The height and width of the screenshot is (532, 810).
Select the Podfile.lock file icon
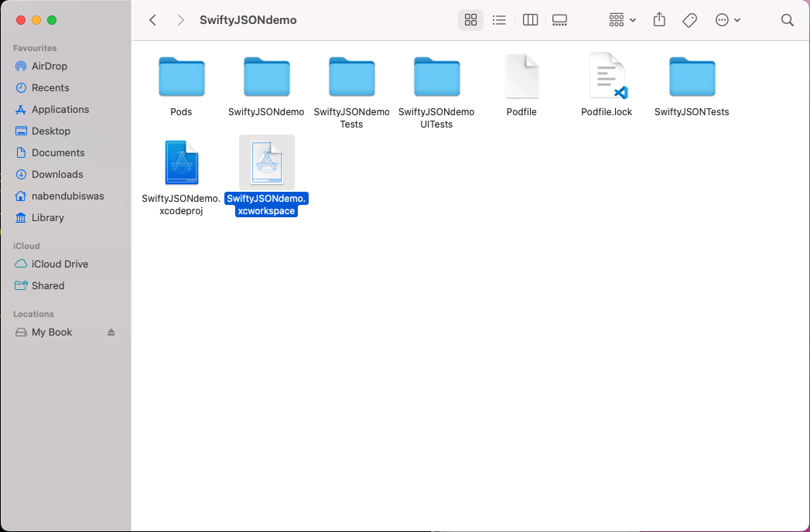pos(609,76)
